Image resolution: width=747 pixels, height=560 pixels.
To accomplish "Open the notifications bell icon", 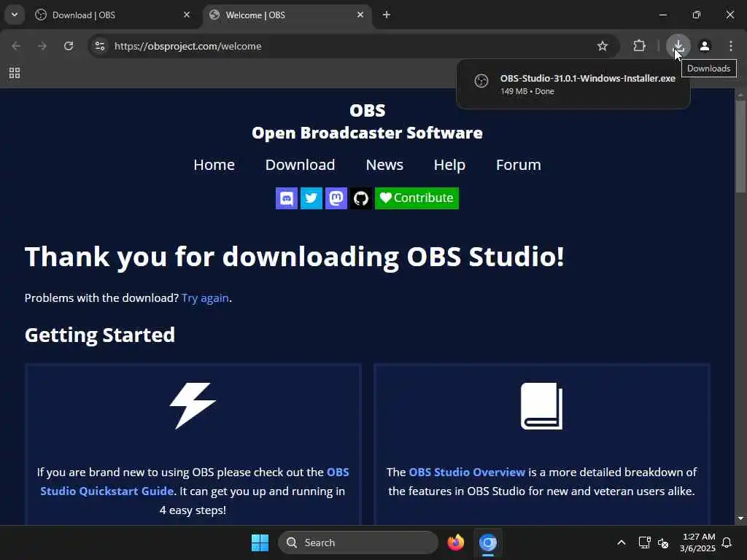I will pyautogui.click(x=727, y=542).
